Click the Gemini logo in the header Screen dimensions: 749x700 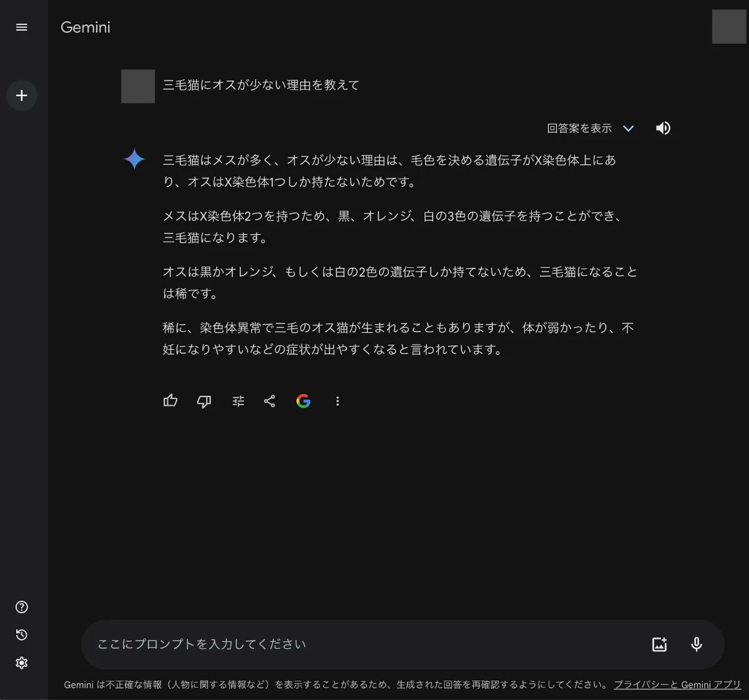(x=86, y=27)
